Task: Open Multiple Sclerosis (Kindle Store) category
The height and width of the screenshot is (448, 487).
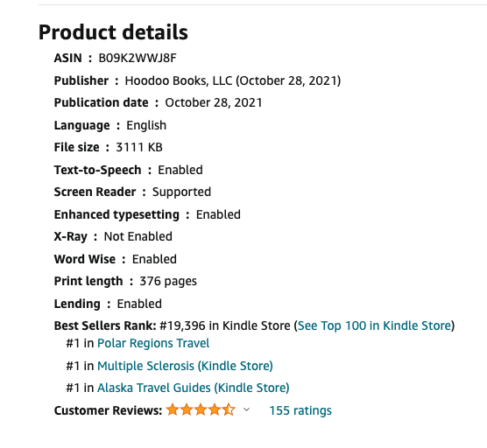Action: pos(185,366)
